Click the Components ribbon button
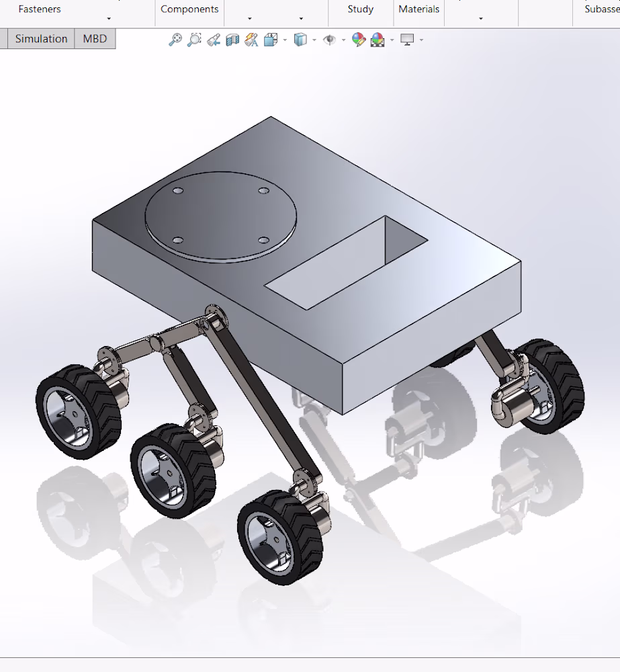 (189, 9)
